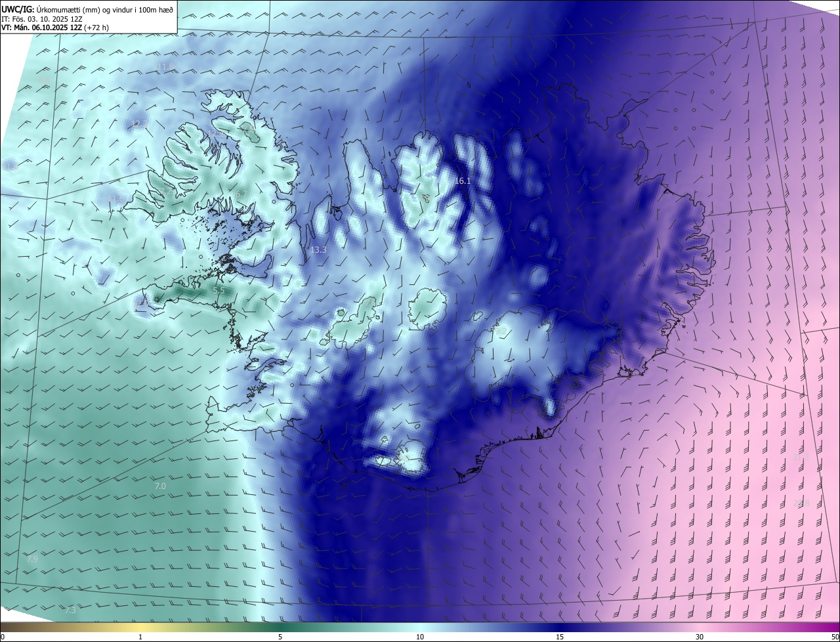Click the 7.9 value on the map

point(32,559)
